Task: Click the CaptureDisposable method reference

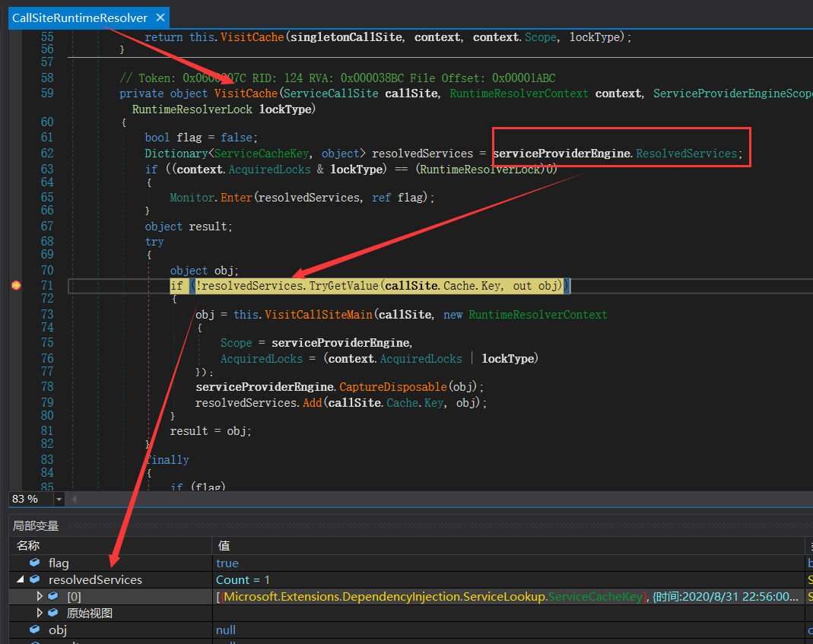Action: [x=392, y=387]
